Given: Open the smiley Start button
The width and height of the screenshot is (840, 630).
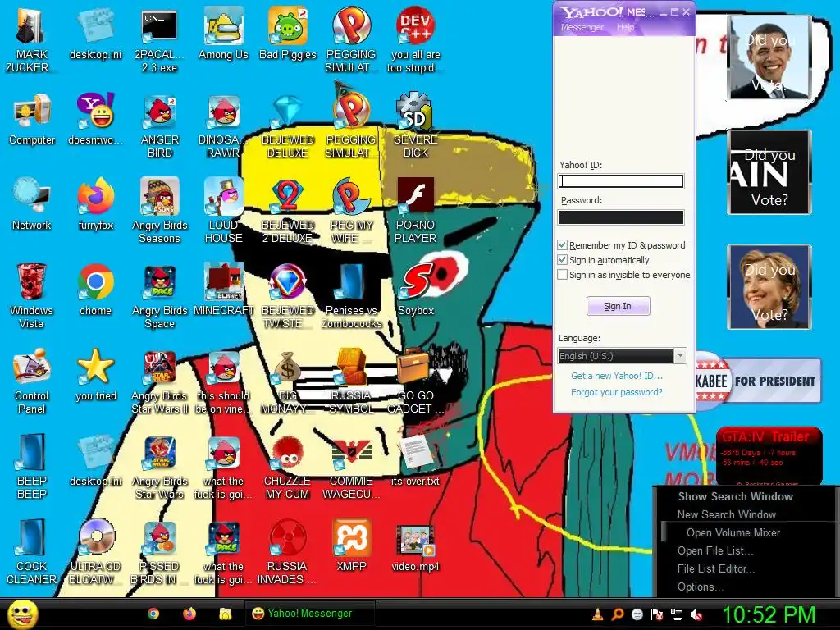Looking at the screenshot, I should [x=22, y=614].
